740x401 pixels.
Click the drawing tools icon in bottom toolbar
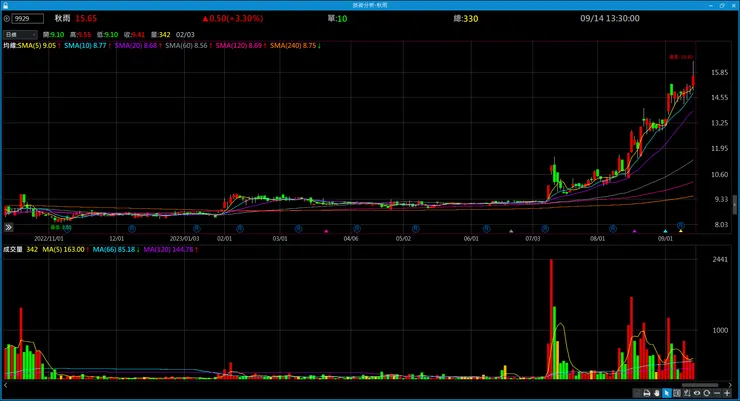(x=687, y=393)
